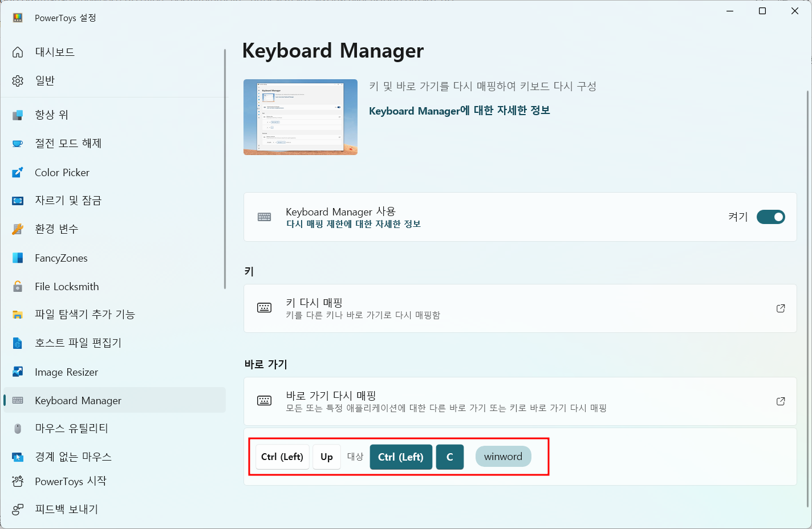
Task: Click the Give feedback (피드백 보내기) icon
Action: click(18, 509)
